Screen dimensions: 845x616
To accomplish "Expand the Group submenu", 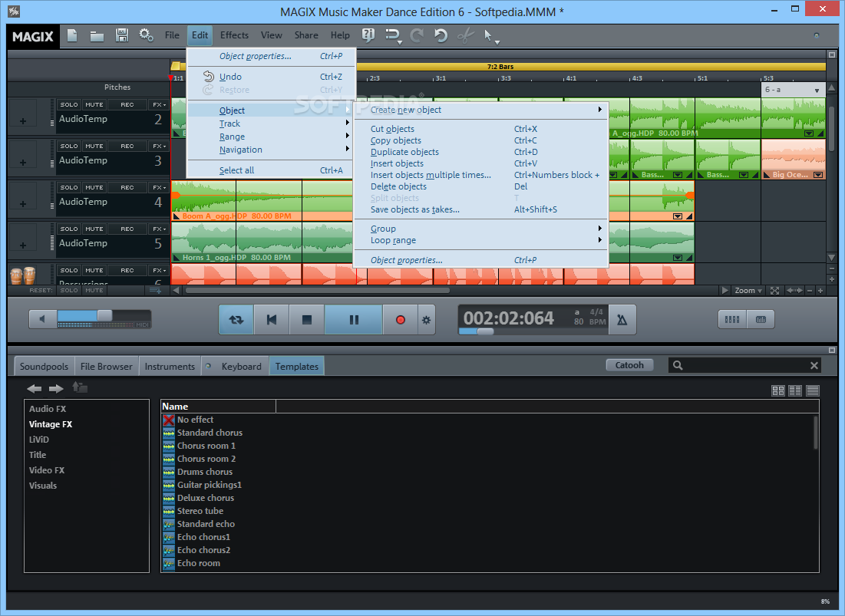I will 480,229.
